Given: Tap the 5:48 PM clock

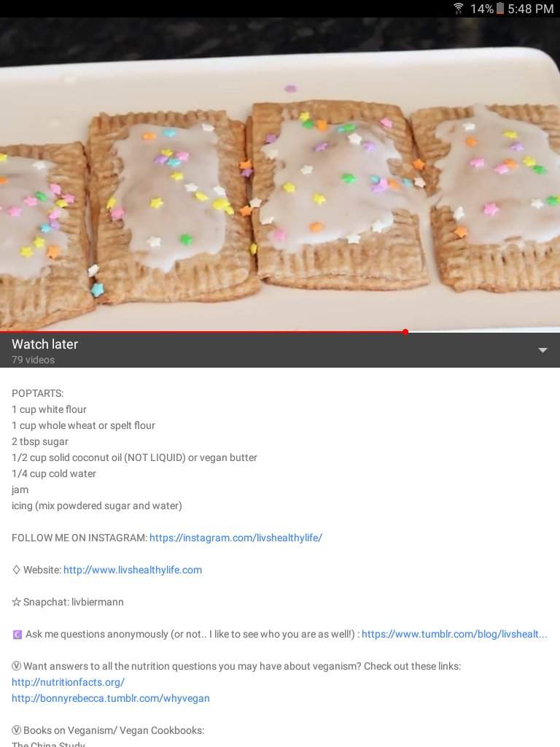Looking at the screenshot, I should click(531, 9).
